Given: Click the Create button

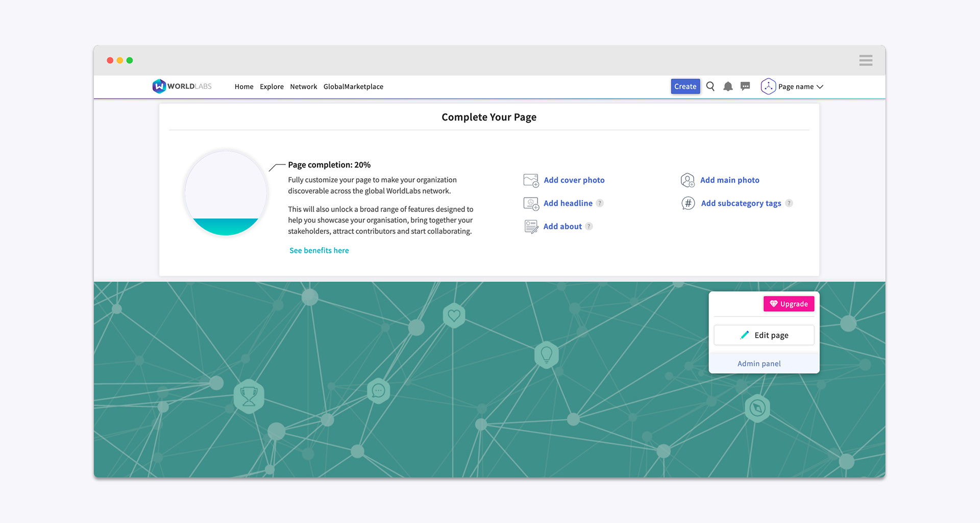Looking at the screenshot, I should [x=685, y=86].
